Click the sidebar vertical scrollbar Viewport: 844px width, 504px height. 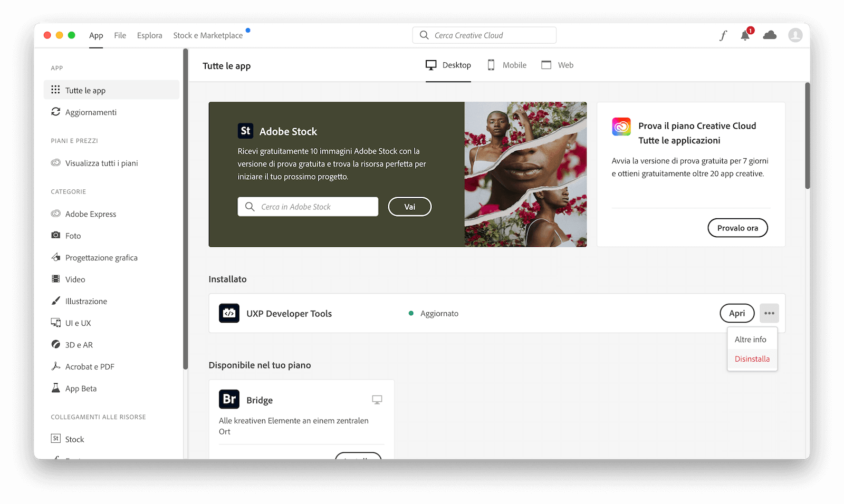(185, 209)
